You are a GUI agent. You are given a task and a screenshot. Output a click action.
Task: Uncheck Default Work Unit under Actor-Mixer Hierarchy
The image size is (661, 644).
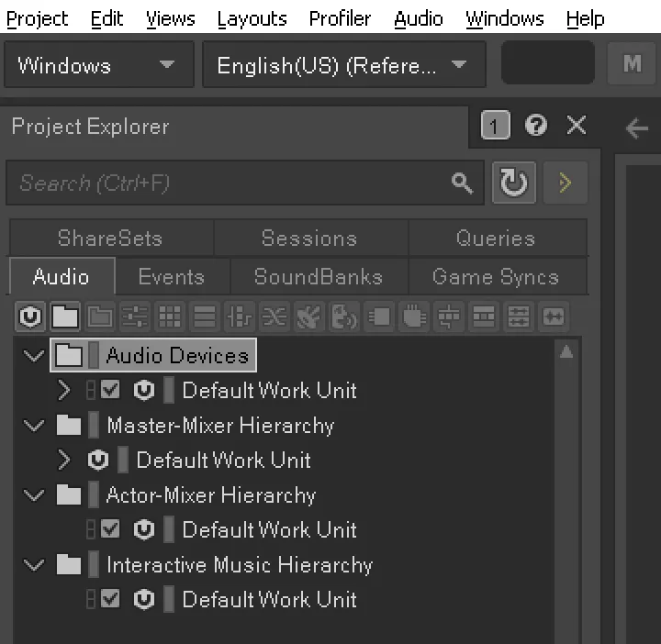pos(110,529)
